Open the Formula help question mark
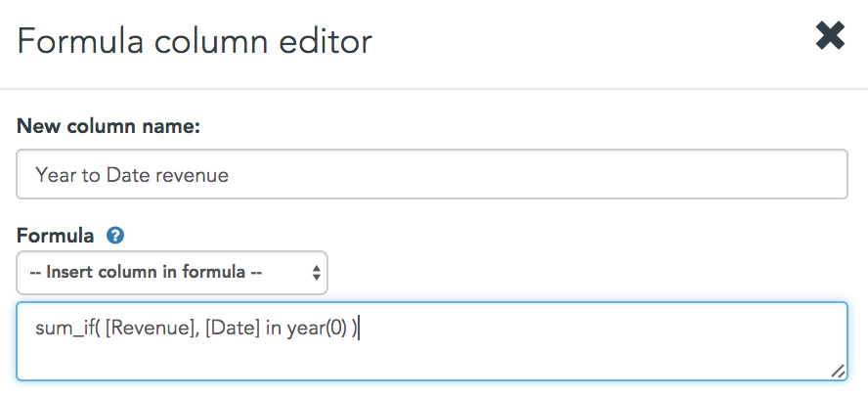Image resolution: width=868 pixels, height=397 pixels. pos(115,236)
